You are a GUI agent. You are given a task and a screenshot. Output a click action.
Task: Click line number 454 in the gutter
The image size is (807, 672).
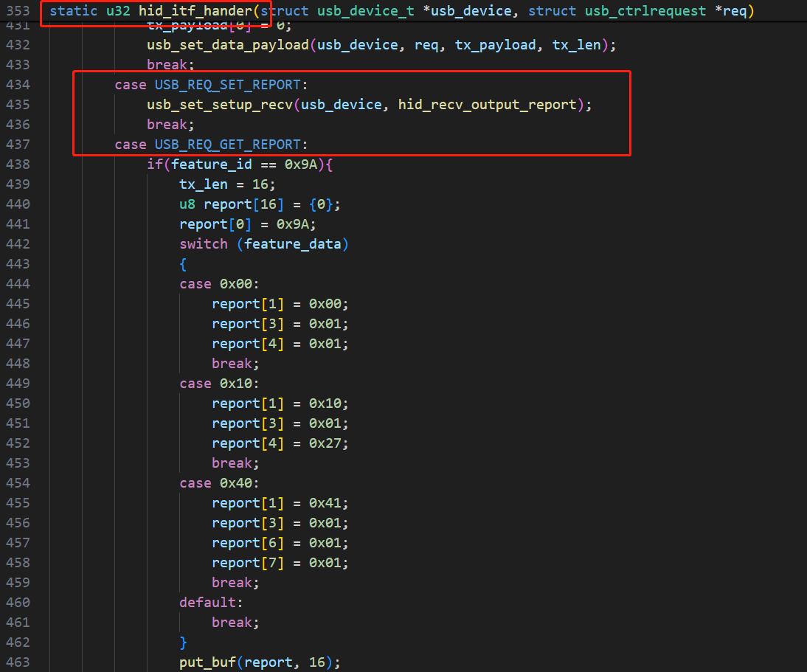pyautogui.click(x=18, y=483)
